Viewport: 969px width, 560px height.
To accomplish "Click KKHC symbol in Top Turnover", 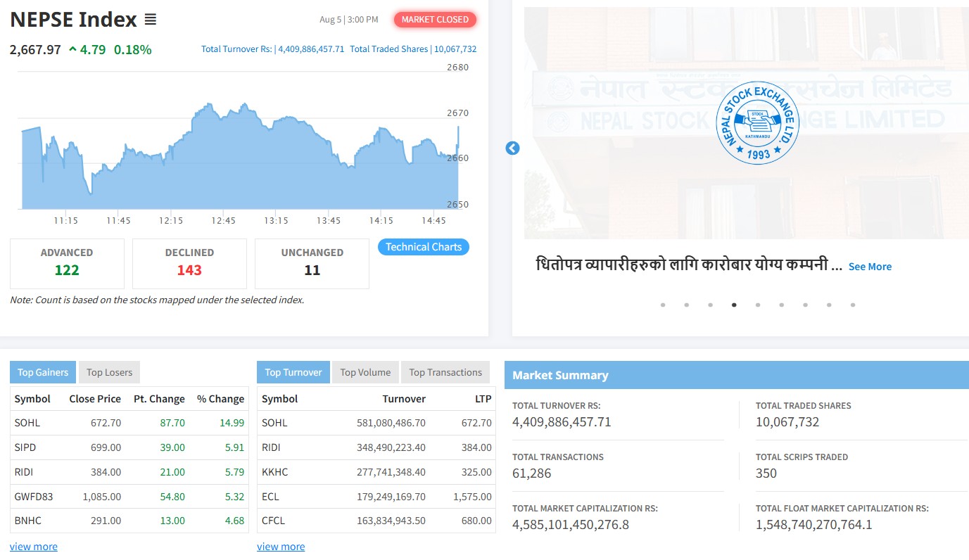I will pyautogui.click(x=274, y=472).
